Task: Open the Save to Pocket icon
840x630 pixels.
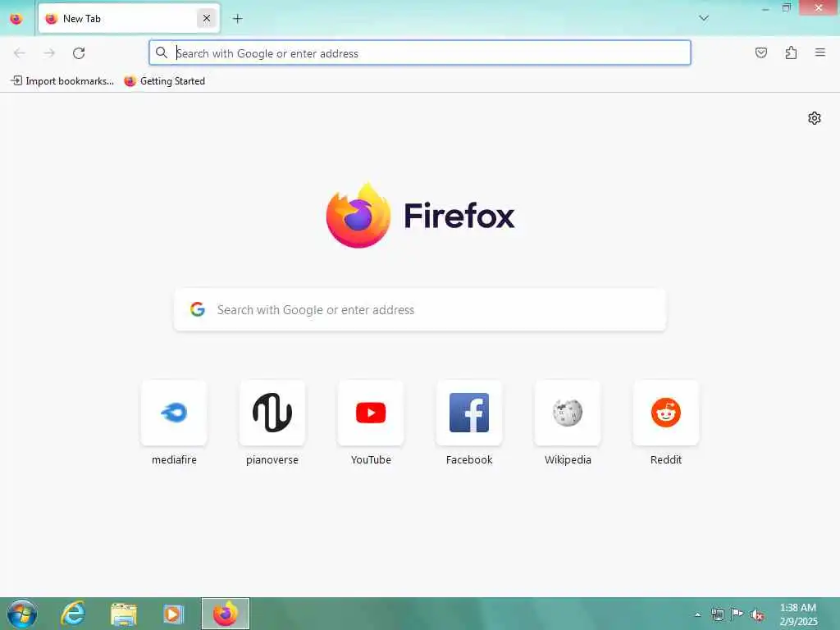Action: [760, 52]
